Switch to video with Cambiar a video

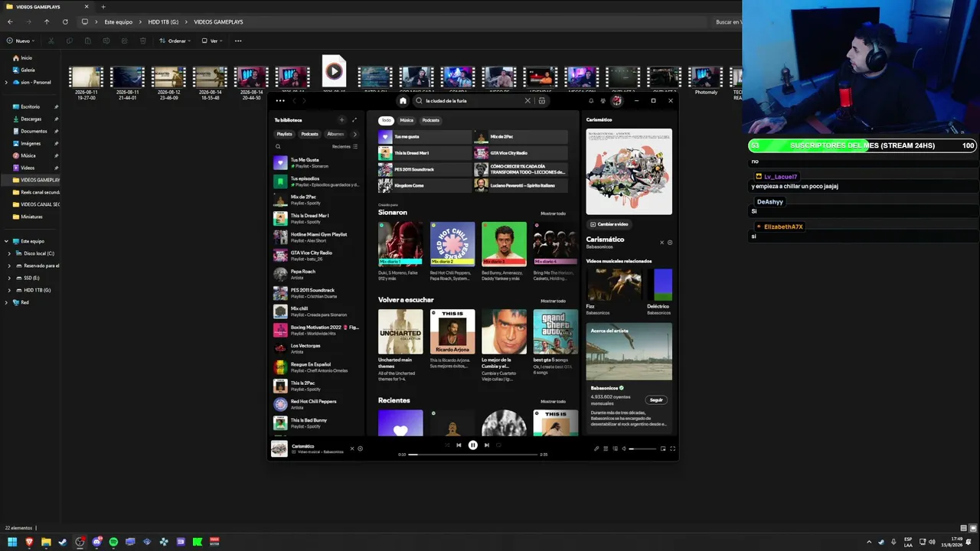point(609,224)
